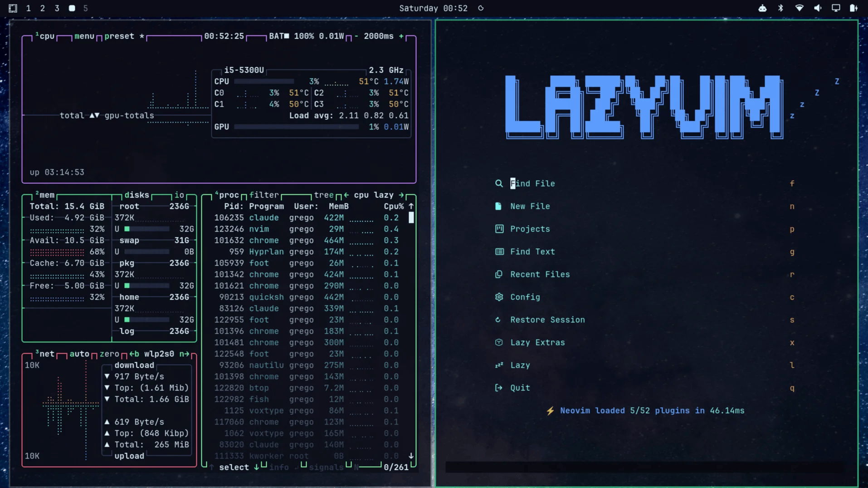Select the Find File menu entry
The height and width of the screenshot is (488, 868).
click(644, 183)
